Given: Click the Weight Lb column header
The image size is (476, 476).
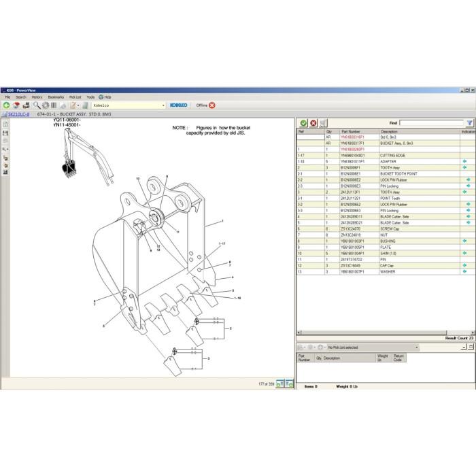Looking at the screenshot, I should [x=383, y=358].
